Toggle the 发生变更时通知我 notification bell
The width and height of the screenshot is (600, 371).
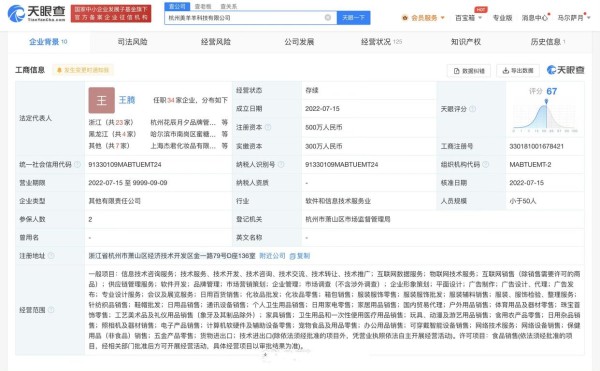[83, 70]
